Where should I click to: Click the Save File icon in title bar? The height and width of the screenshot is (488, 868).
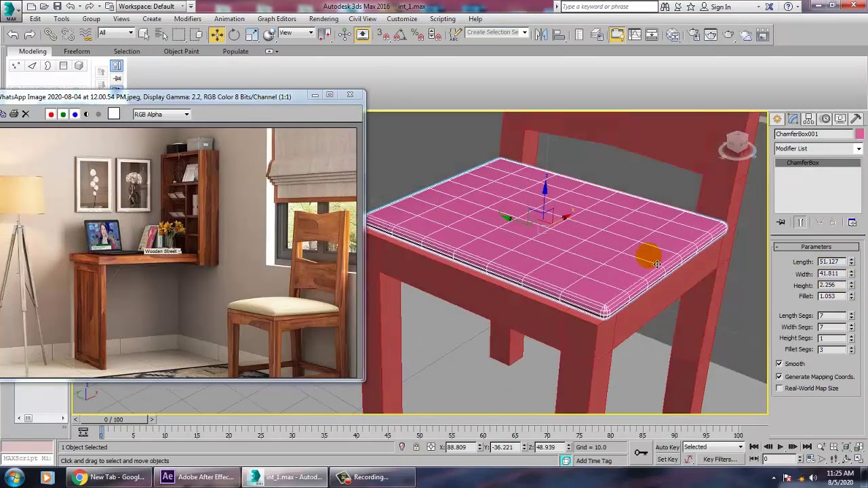57,6
